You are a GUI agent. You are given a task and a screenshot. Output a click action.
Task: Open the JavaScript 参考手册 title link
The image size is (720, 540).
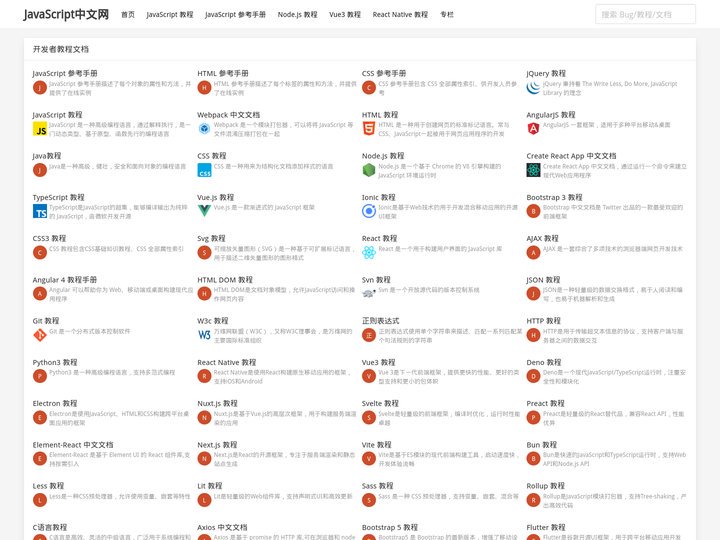click(x=65, y=73)
